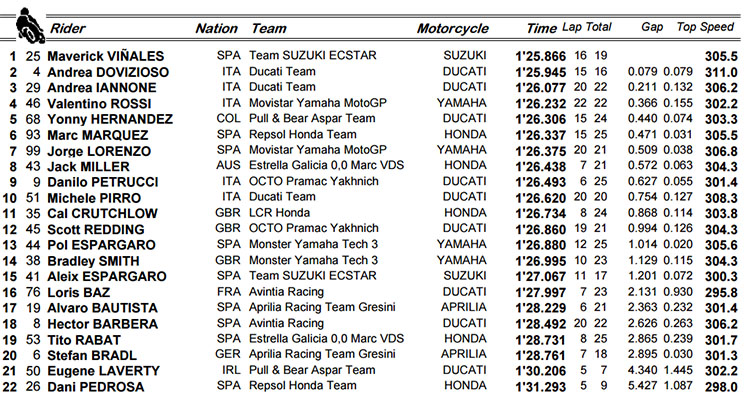
Task: Click the Team column header
Action: coord(268,29)
